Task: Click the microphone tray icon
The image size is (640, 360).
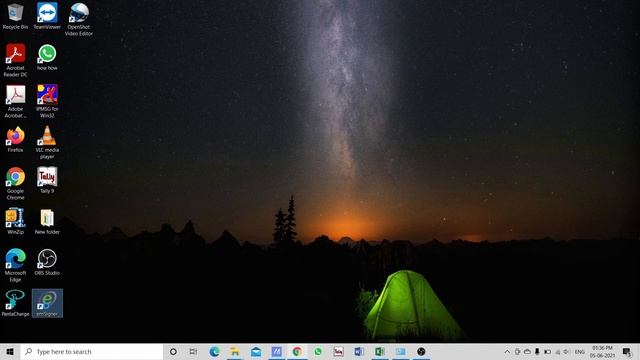Action: point(537,351)
